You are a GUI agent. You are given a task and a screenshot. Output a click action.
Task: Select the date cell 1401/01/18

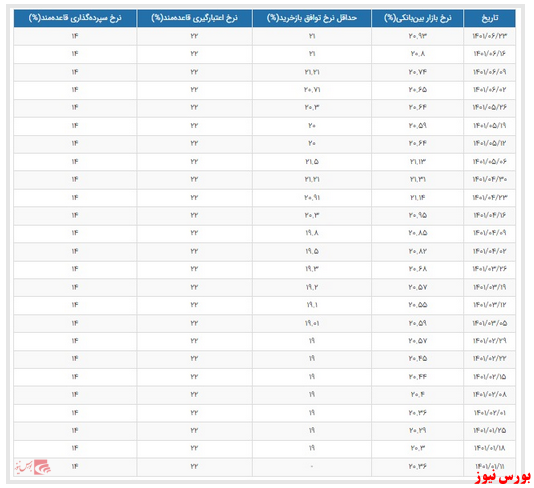(x=489, y=448)
